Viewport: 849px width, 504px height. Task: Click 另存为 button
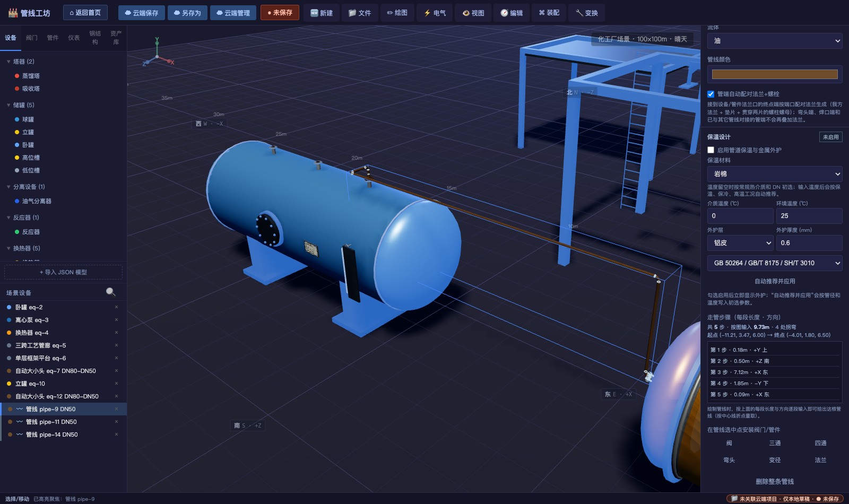pos(187,13)
